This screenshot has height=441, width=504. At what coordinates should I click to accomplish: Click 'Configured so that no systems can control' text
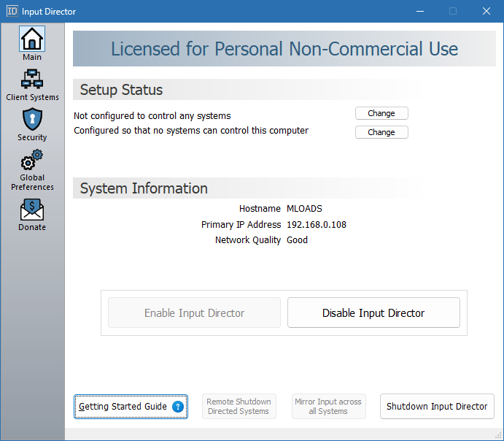[x=191, y=131]
